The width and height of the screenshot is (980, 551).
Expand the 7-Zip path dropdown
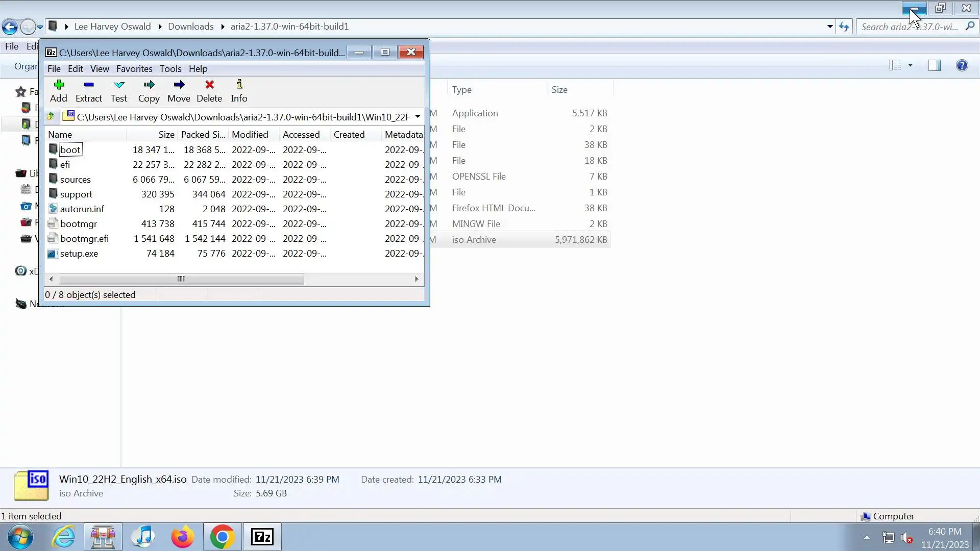(418, 117)
